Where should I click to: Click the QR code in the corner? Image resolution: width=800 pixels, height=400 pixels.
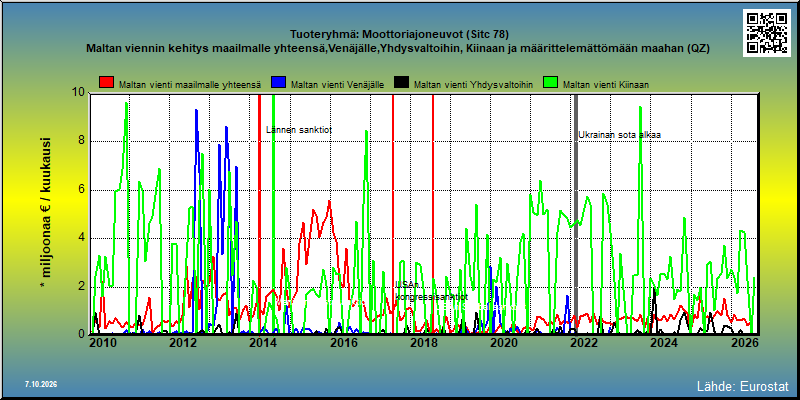tap(767, 33)
